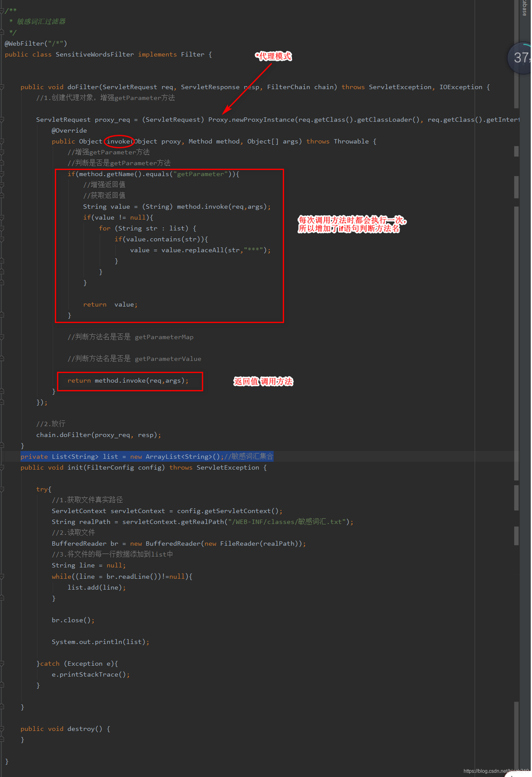Image resolution: width=532 pixels, height=777 pixels.
Task: Click the doFilter method name
Action: coord(83,87)
